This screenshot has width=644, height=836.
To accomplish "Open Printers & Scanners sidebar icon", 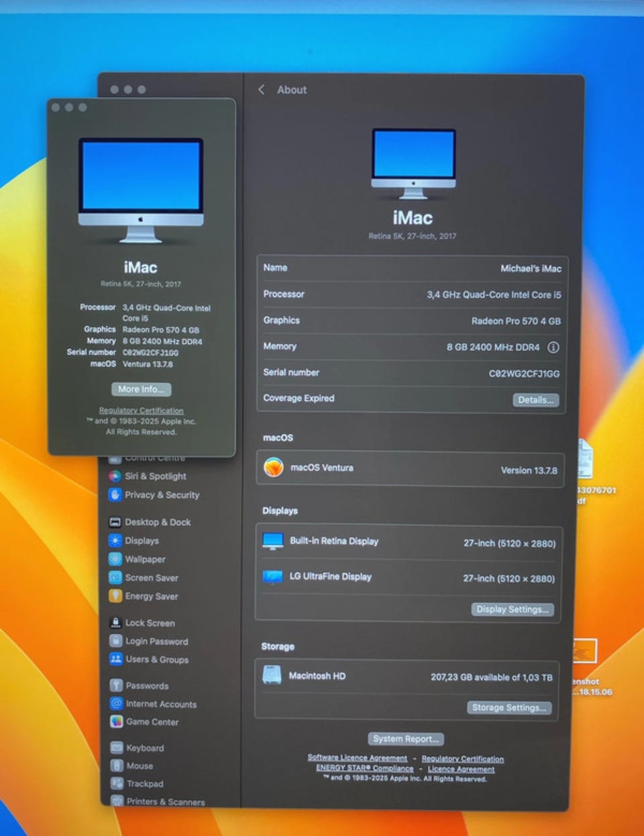I will [117, 801].
